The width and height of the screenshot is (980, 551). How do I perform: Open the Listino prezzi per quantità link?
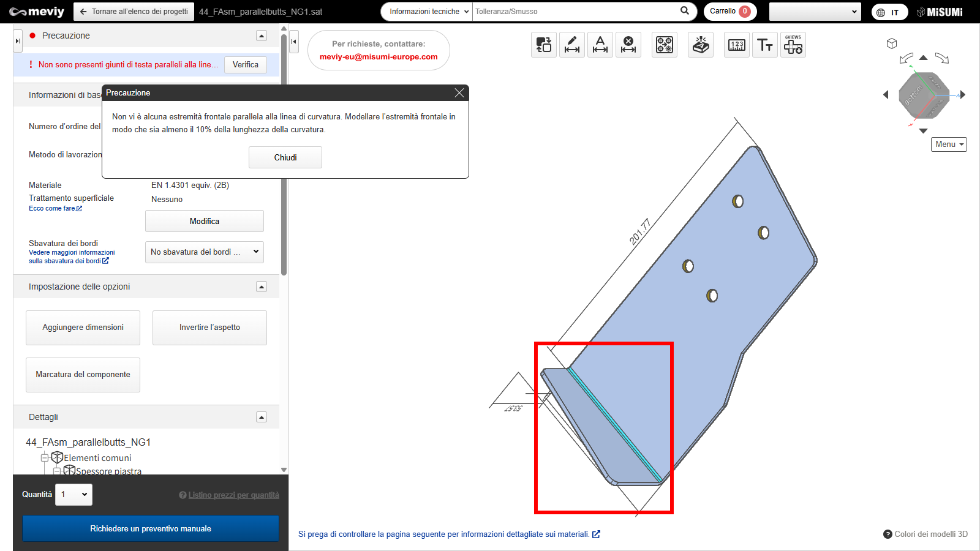click(x=233, y=495)
